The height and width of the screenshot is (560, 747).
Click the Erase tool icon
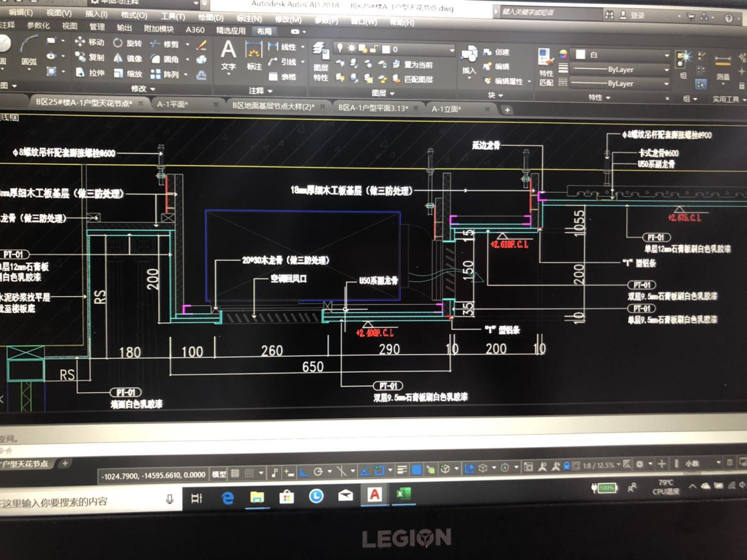(x=202, y=45)
